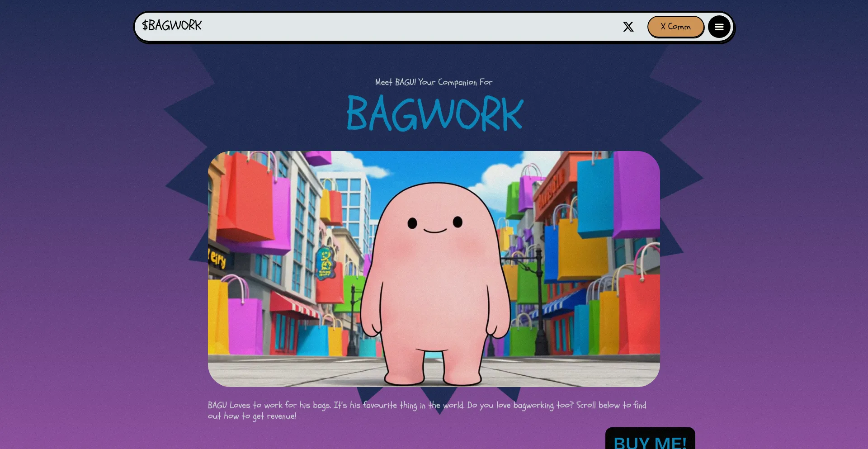Image resolution: width=868 pixels, height=449 pixels.
Task: Select the X social icon in the header
Action: tap(628, 27)
